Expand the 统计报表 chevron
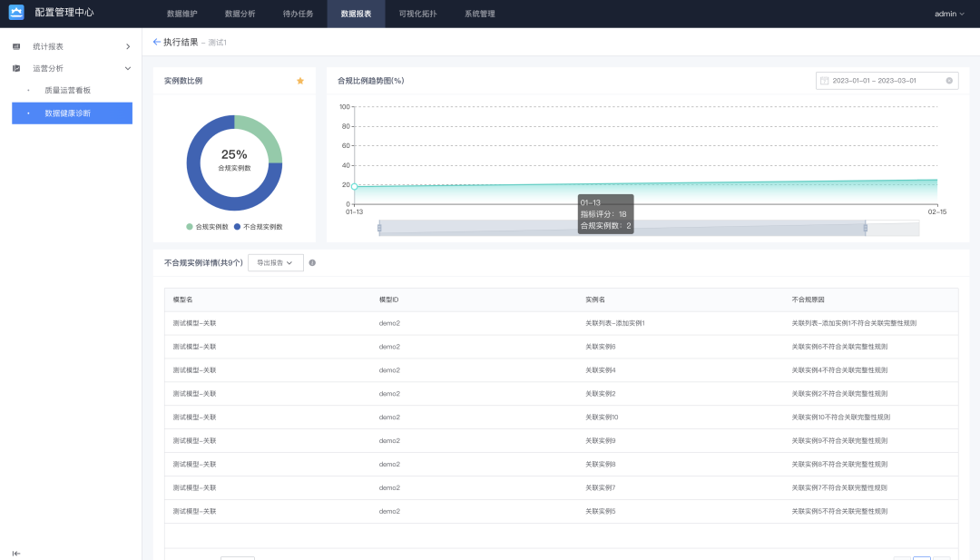980x560 pixels. click(x=128, y=47)
